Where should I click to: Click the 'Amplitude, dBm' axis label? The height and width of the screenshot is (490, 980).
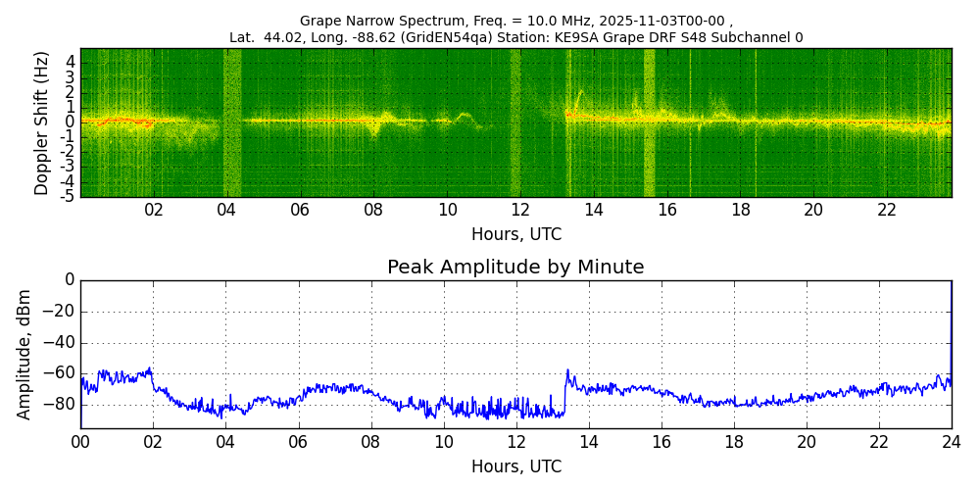24,354
